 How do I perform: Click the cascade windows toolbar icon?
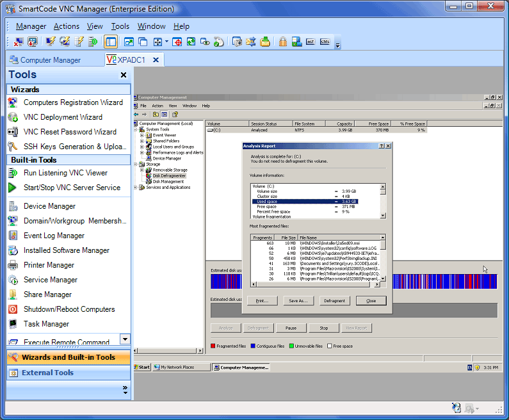tap(143, 42)
